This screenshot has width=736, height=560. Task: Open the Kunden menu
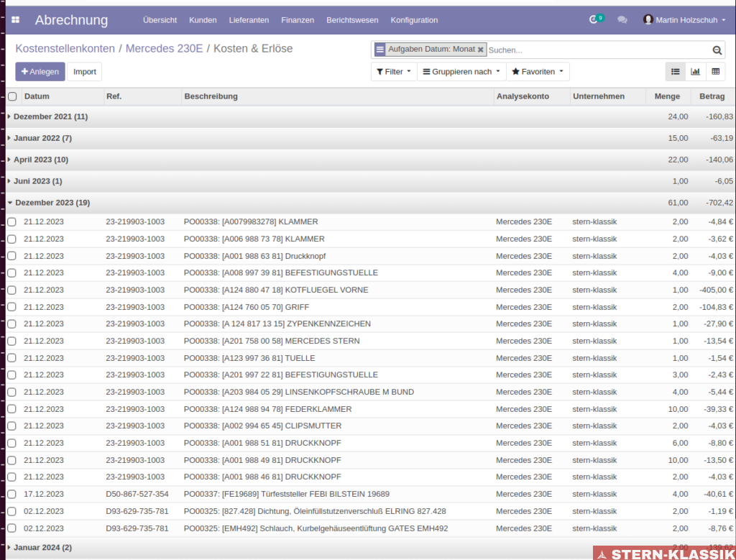203,20
